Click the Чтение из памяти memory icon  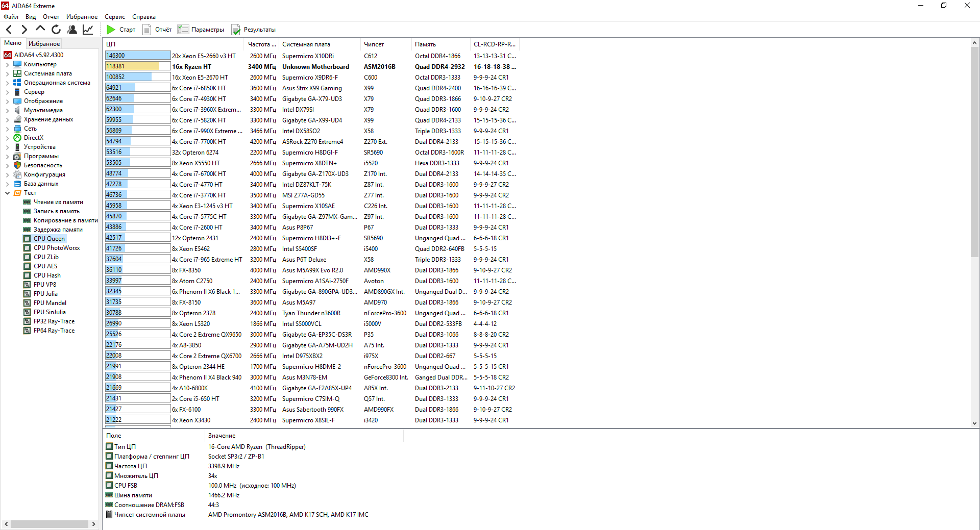click(27, 202)
